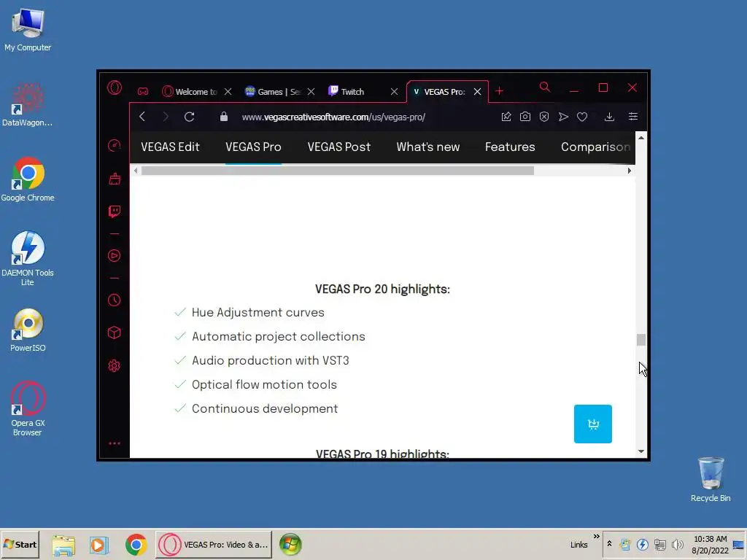Click the URL address field
This screenshot has width=747, height=560.
click(x=333, y=117)
